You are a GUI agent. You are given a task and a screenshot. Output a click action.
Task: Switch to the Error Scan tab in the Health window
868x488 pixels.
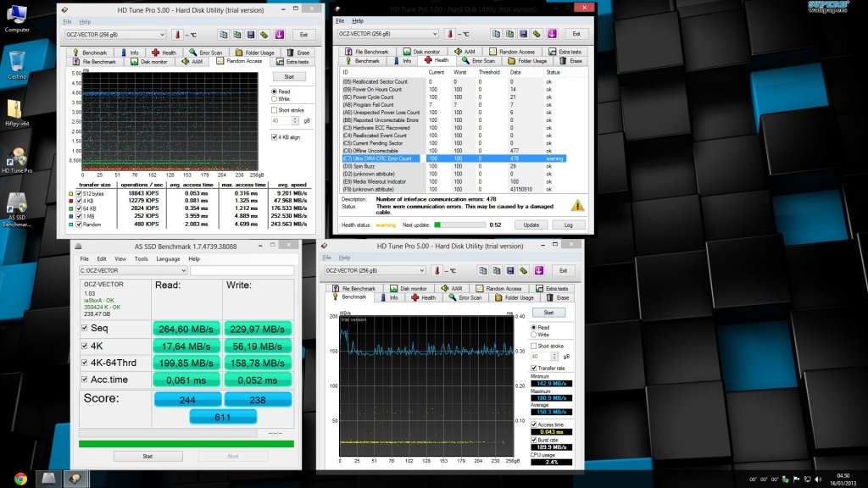(x=478, y=61)
